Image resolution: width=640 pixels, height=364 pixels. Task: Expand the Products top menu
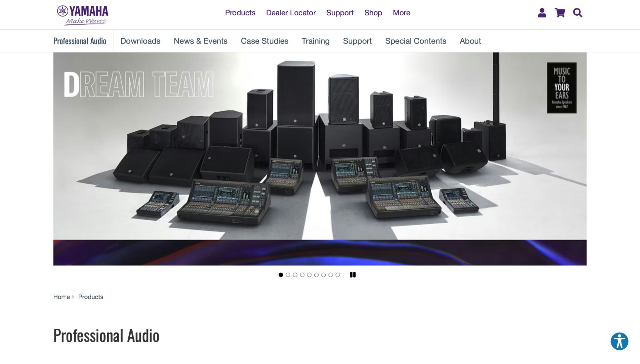click(x=240, y=13)
